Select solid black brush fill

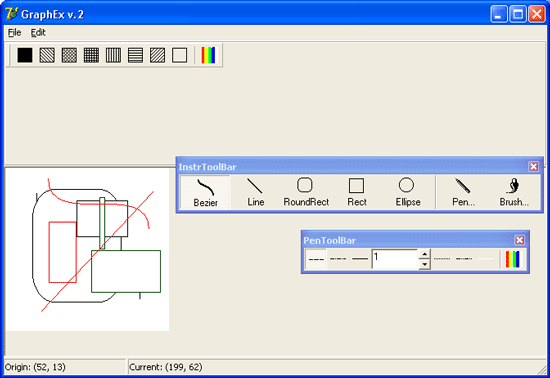pyautogui.click(x=25, y=55)
